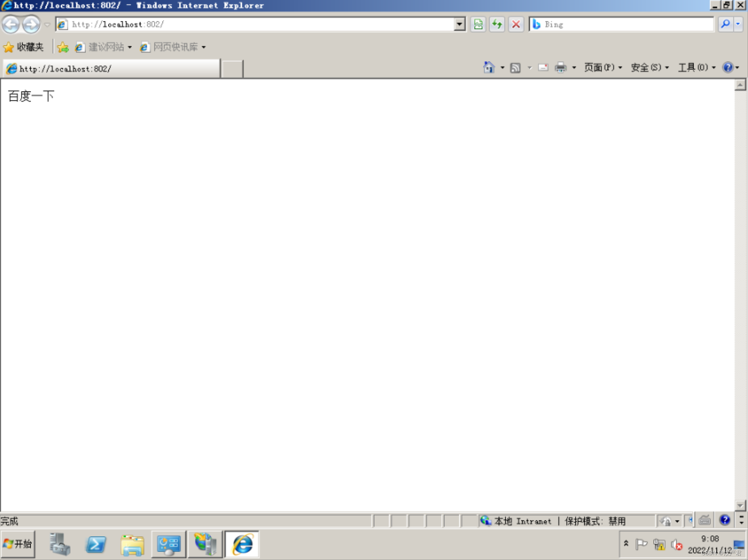Click the 完成 status bar text

[x=9, y=521]
